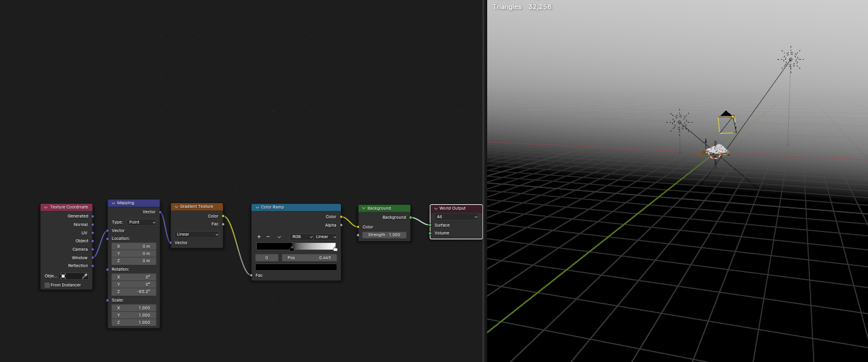This screenshot has height=362, width=868.
Task: Collapse the Color Ramp node
Action: [x=257, y=207]
